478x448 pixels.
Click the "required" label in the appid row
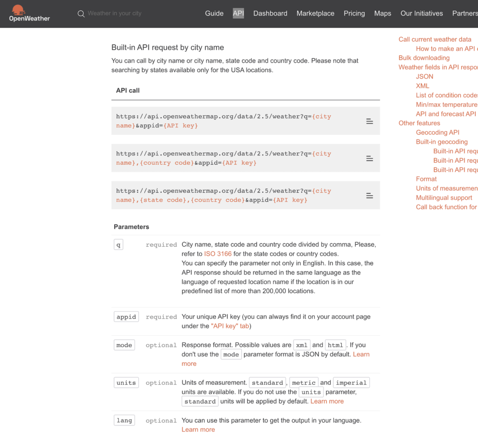pos(161,317)
